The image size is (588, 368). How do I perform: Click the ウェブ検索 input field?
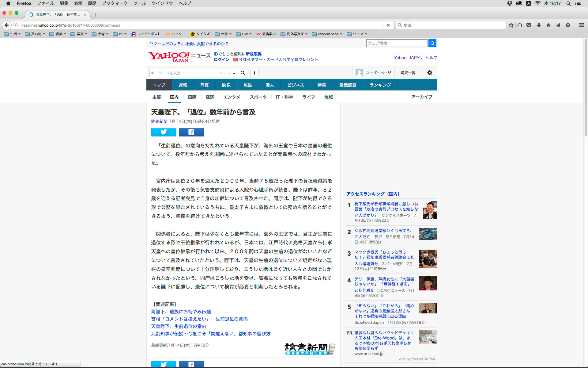pos(396,43)
